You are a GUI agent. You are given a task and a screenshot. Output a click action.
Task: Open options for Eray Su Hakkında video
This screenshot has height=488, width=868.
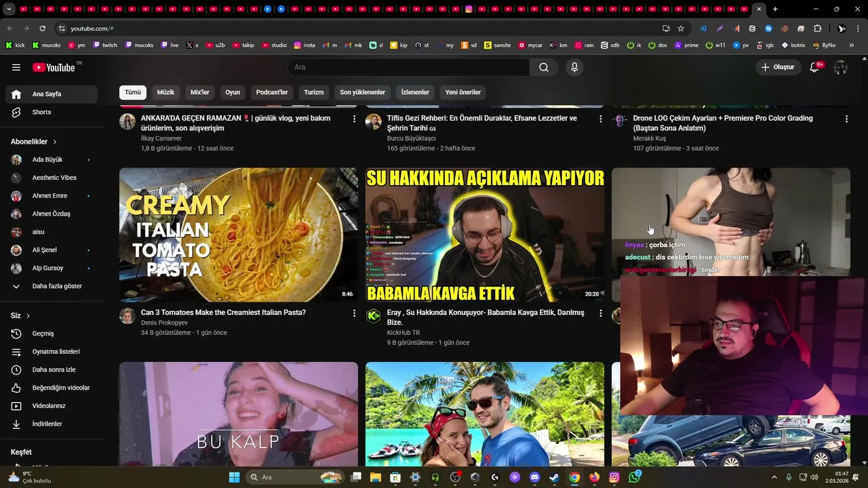600,313
